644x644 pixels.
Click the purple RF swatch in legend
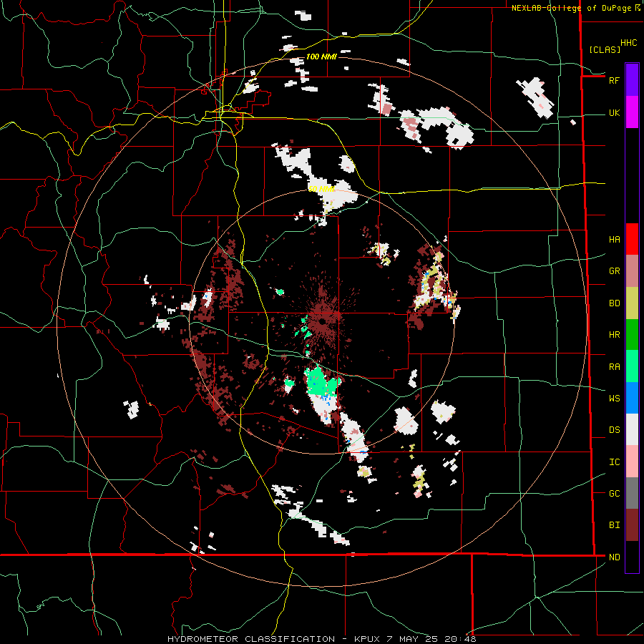632,80
